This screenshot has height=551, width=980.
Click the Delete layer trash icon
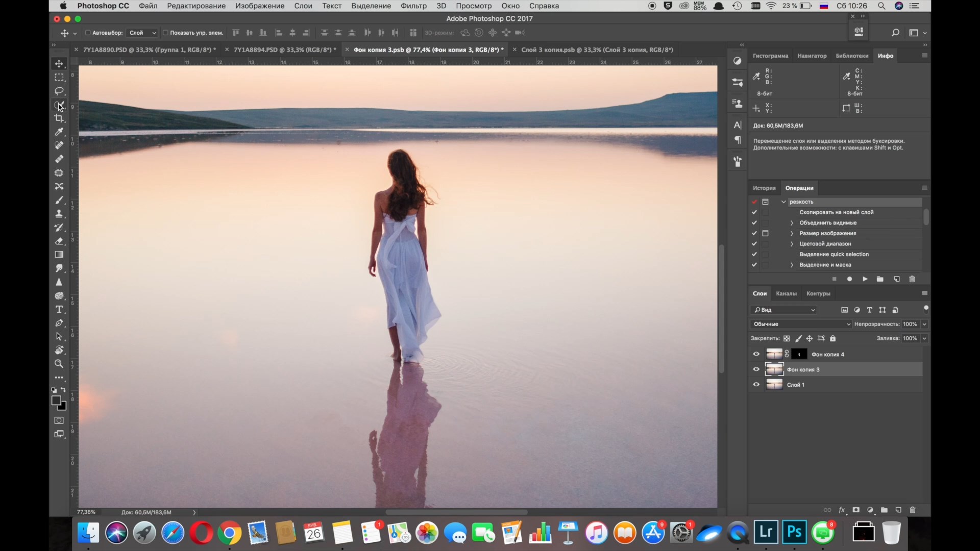pyautogui.click(x=913, y=510)
